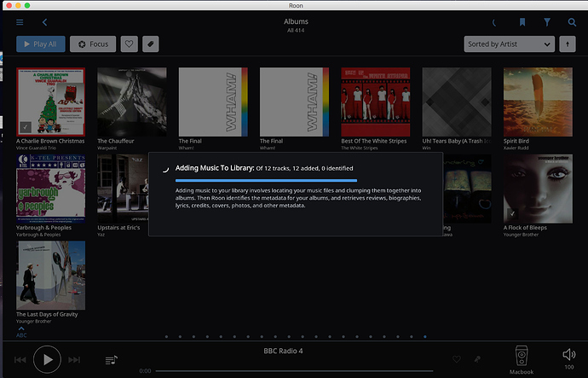Click the Xavier Rudd artist link
588x378 pixels.
click(x=516, y=148)
